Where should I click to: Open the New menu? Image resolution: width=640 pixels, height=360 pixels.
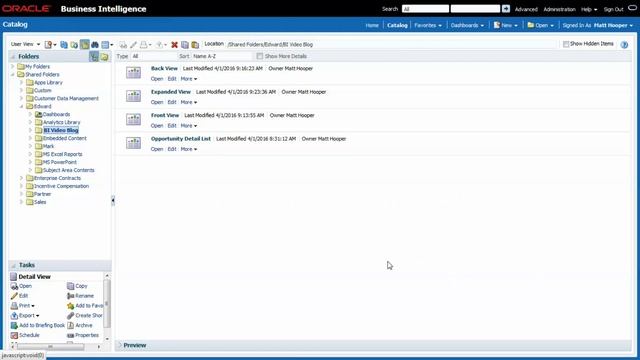coord(505,25)
